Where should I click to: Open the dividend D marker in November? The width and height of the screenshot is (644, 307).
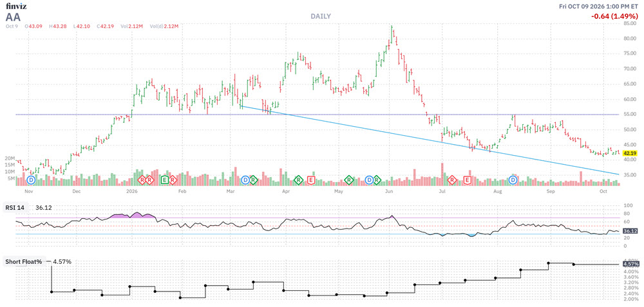tap(31, 180)
